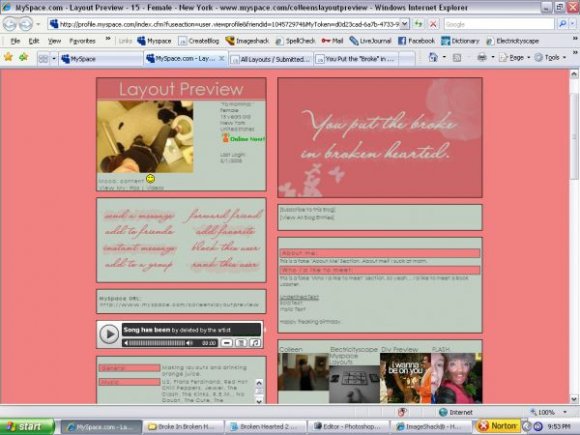Open the View menu
The width and height of the screenshot is (580, 435).
pyautogui.click(x=54, y=41)
